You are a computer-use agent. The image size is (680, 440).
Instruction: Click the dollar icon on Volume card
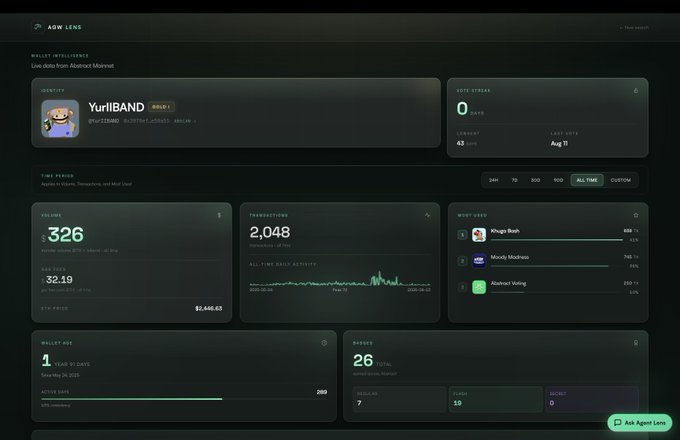[219, 215]
